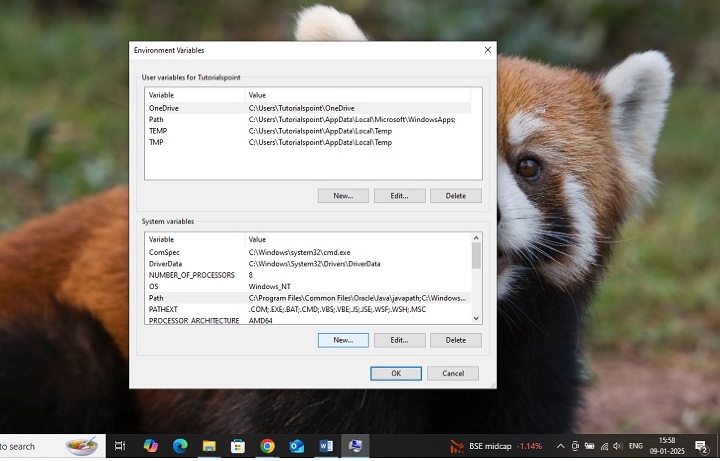Click Value column header in System variables
Viewport: 720px width, 461px height.
coord(357,239)
